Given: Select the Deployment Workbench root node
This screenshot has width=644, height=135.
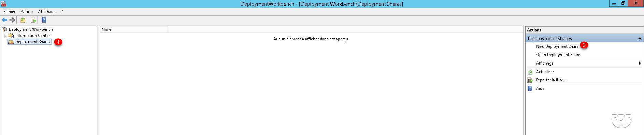Looking at the screenshot, I should pos(31,29).
